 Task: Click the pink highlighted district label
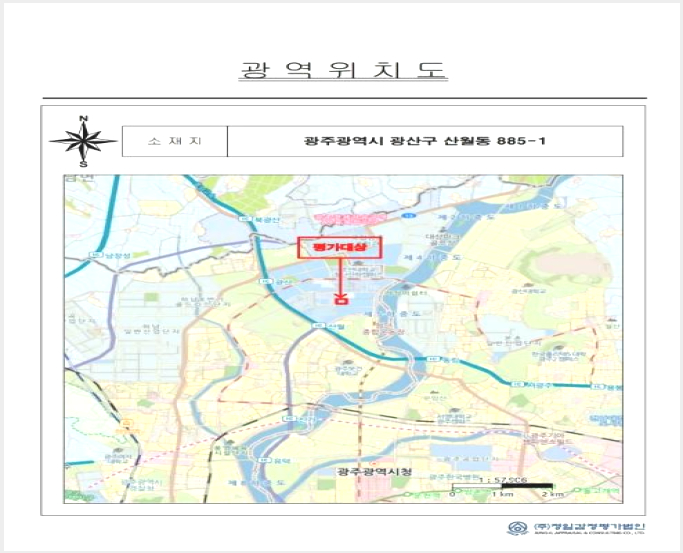[x=351, y=219]
